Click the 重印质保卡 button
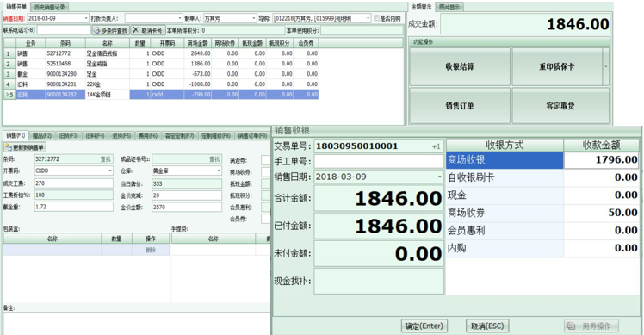Image resolution: width=644 pixels, height=335 pixels. pyautogui.click(x=556, y=66)
